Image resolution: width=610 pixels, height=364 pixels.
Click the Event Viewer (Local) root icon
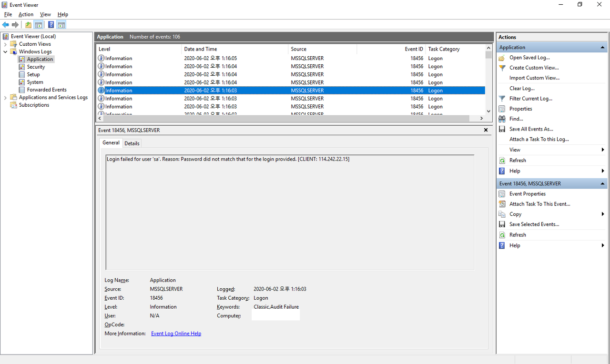tap(6, 37)
